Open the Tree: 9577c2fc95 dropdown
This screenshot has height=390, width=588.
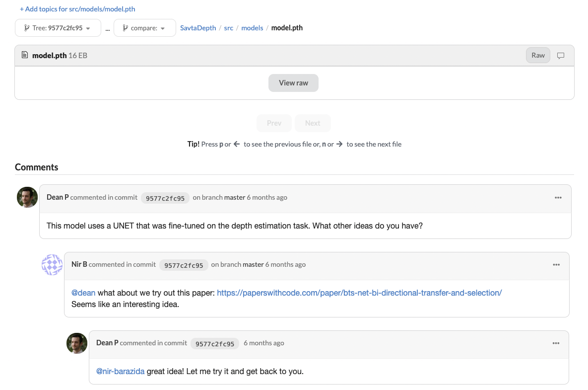[x=58, y=28]
